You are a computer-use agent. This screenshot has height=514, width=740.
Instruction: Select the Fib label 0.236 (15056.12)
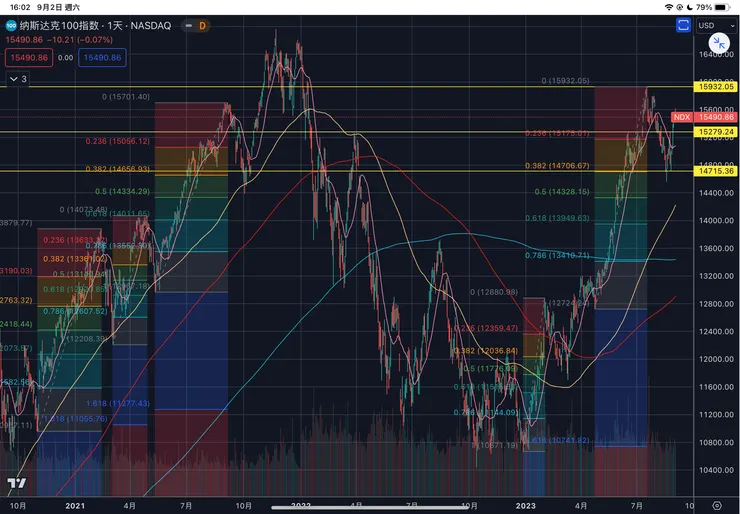click(x=118, y=141)
